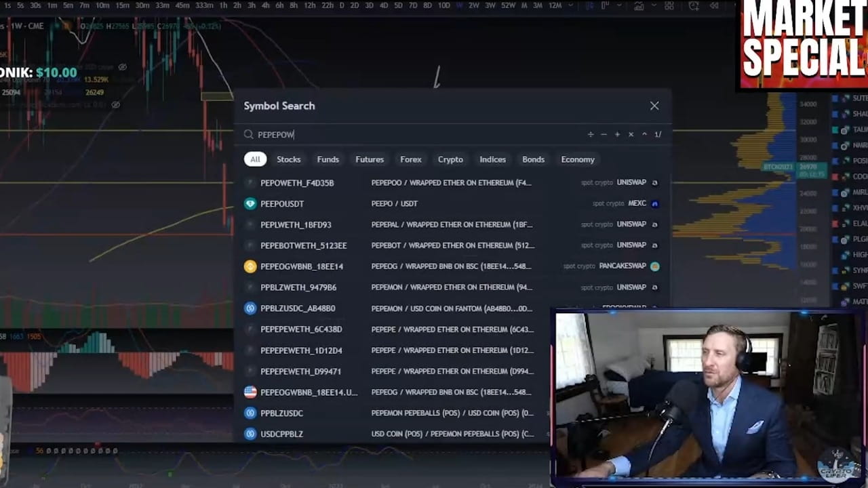Open the candle style dropdown arrow
The image size is (868, 488).
pyautogui.click(x=619, y=6)
